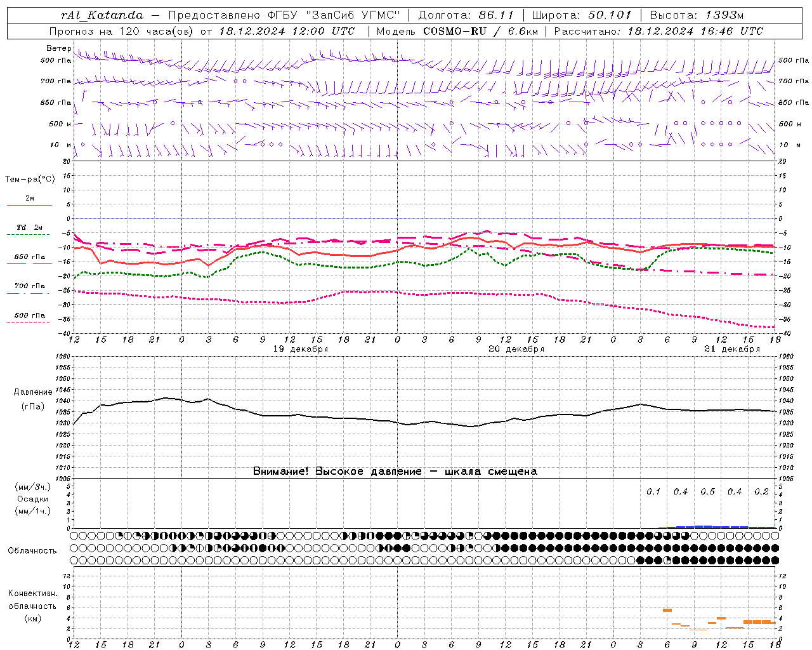The width and height of the screenshot is (812, 650).
Task: Click the Широта: 50.101 value
Action: point(582,15)
